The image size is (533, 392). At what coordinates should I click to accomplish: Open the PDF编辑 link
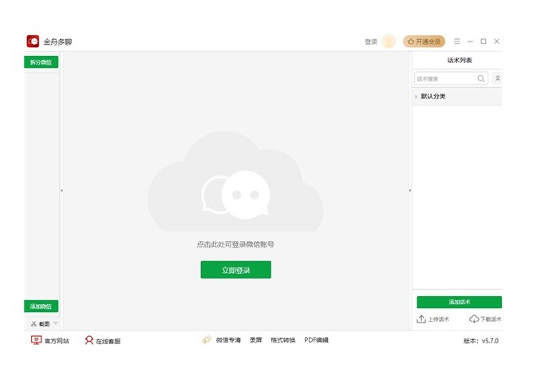tap(316, 340)
